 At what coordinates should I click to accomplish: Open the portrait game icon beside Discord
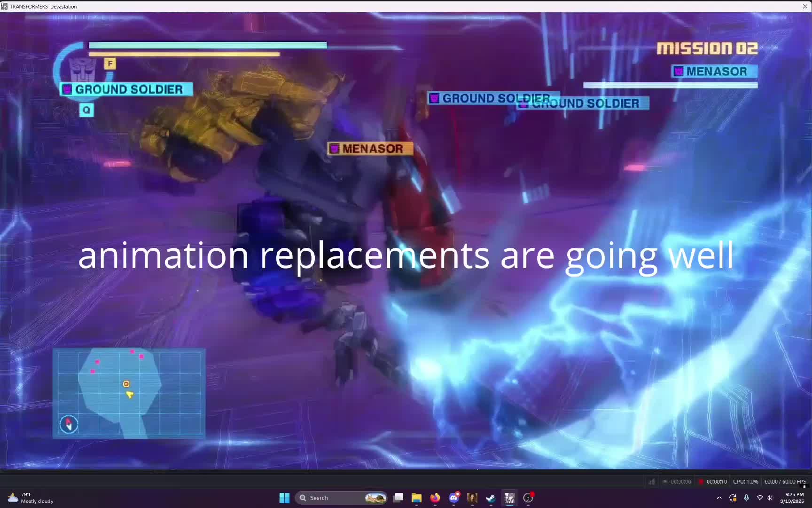(472, 498)
